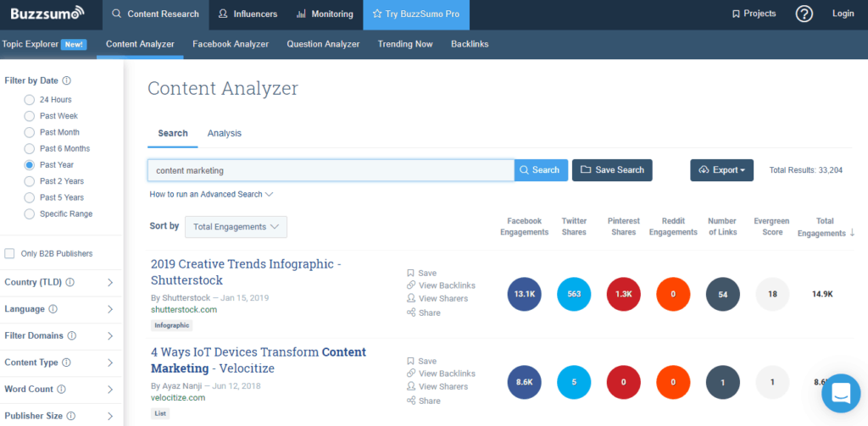The height and width of the screenshot is (426, 868).
Task: Select 24 Hours date filter
Action: [x=30, y=100]
